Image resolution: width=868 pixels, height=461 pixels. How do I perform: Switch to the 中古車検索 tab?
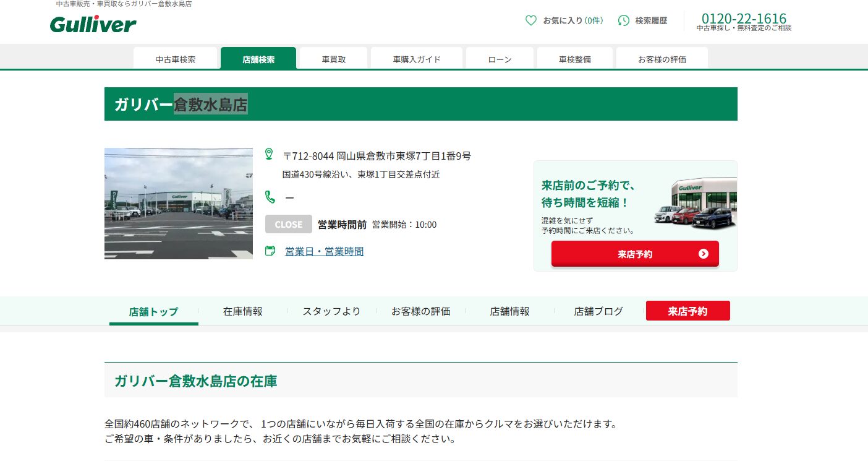coord(176,59)
